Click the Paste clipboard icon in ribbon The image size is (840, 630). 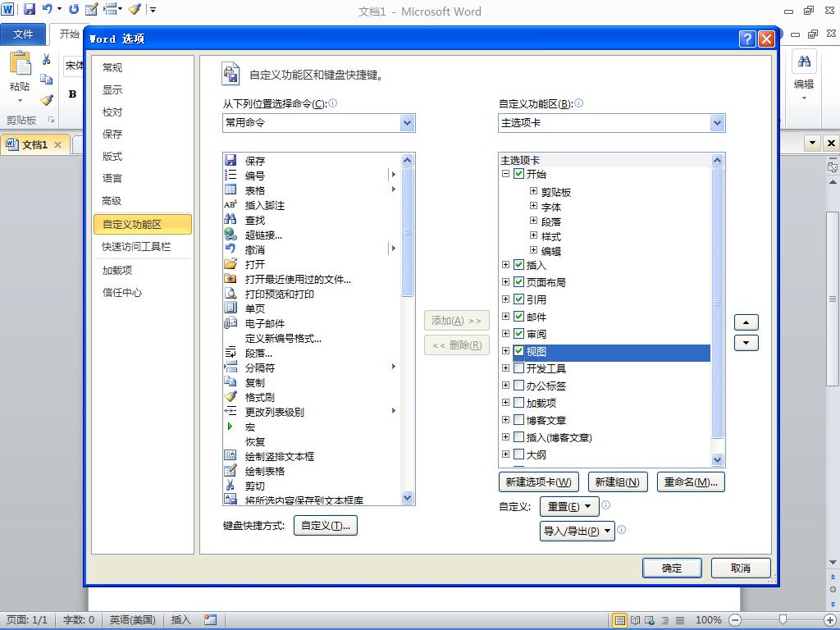(20, 63)
